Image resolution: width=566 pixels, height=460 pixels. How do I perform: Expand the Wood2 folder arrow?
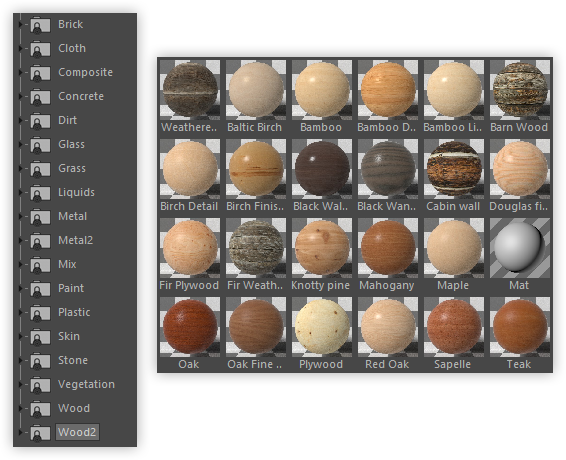click(21, 432)
